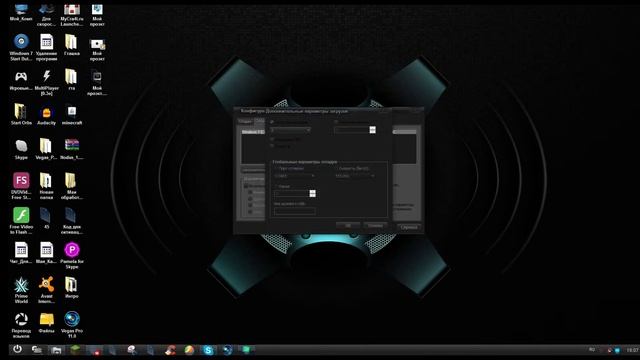The width and height of the screenshot is (640, 360).
Task: Click the system tray clock
Action: point(632,350)
